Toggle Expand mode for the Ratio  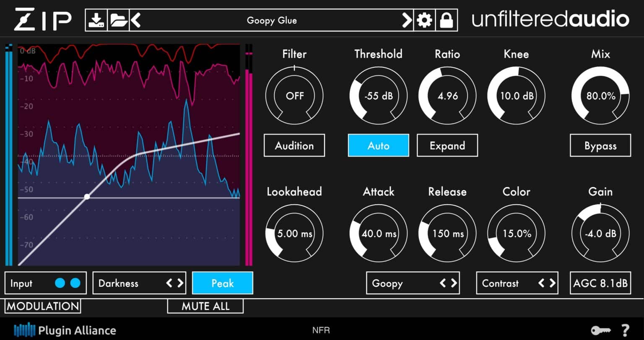447,145
